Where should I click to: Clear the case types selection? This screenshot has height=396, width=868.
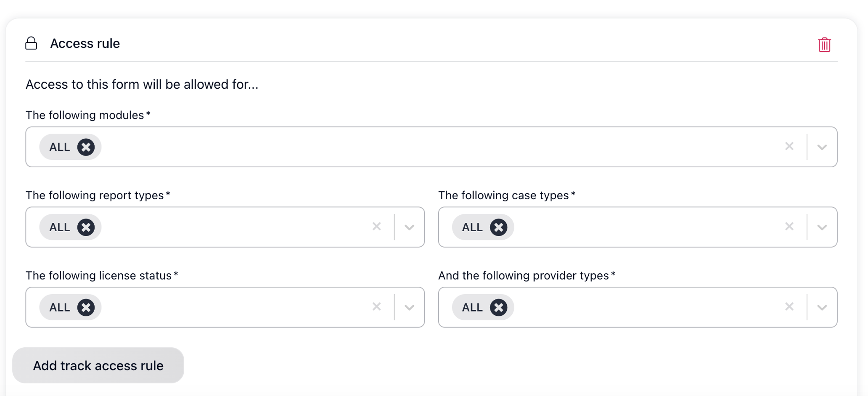point(789,227)
